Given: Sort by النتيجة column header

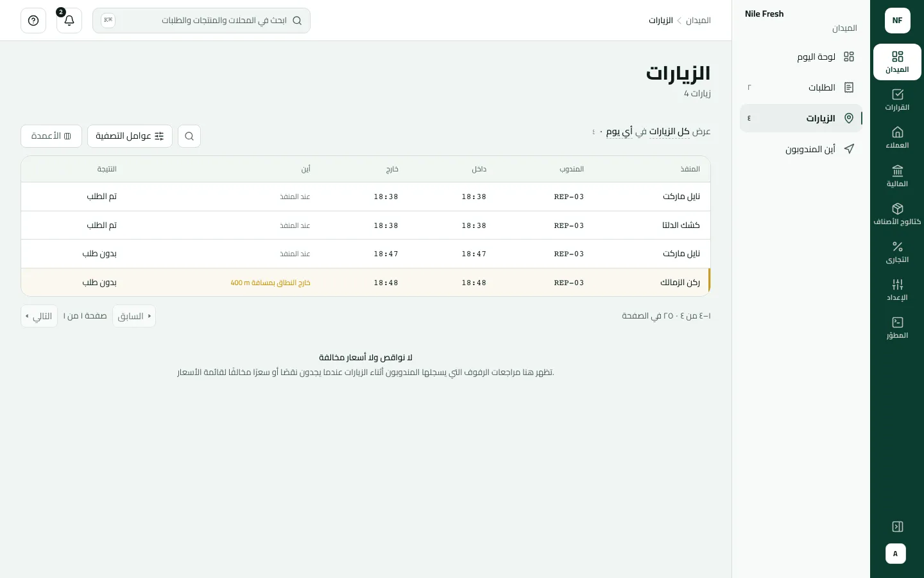Looking at the screenshot, I should point(107,169).
